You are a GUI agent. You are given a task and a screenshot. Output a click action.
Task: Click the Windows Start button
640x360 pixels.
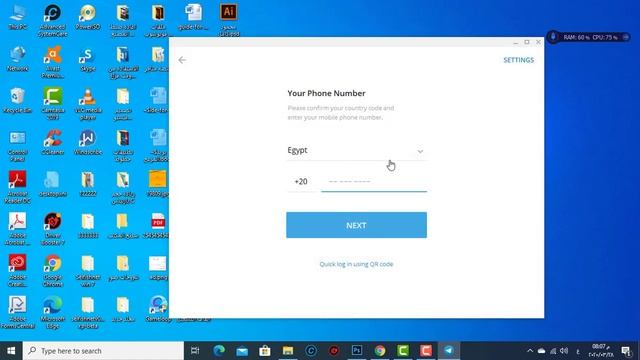coord(11,351)
